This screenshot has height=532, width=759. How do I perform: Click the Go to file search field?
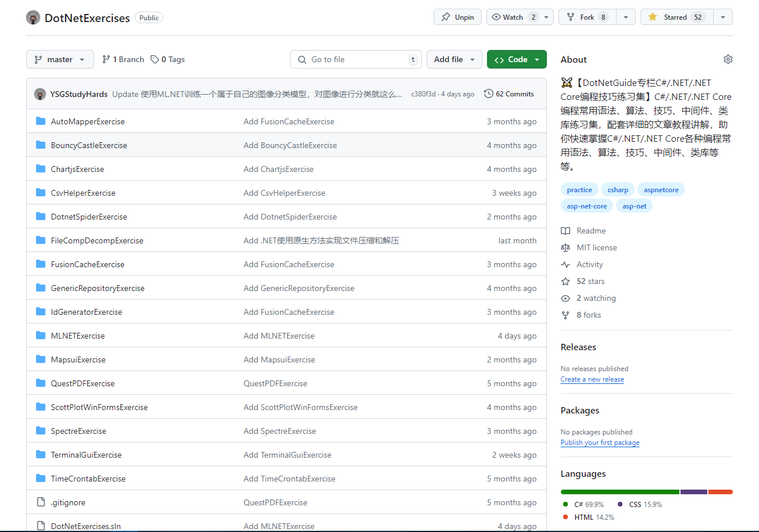pos(356,59)
